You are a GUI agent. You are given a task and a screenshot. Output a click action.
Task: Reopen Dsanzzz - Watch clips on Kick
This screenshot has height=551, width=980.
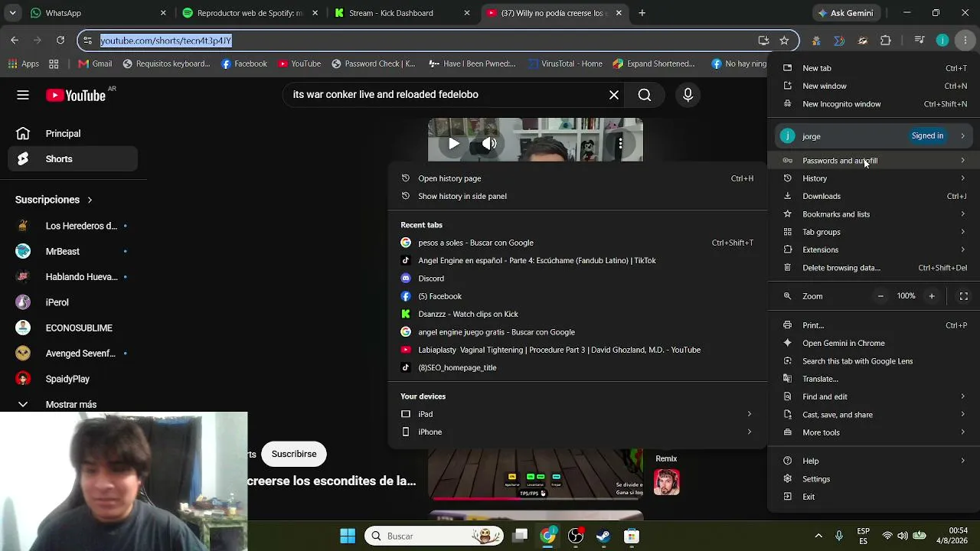(x=578, y=314)
